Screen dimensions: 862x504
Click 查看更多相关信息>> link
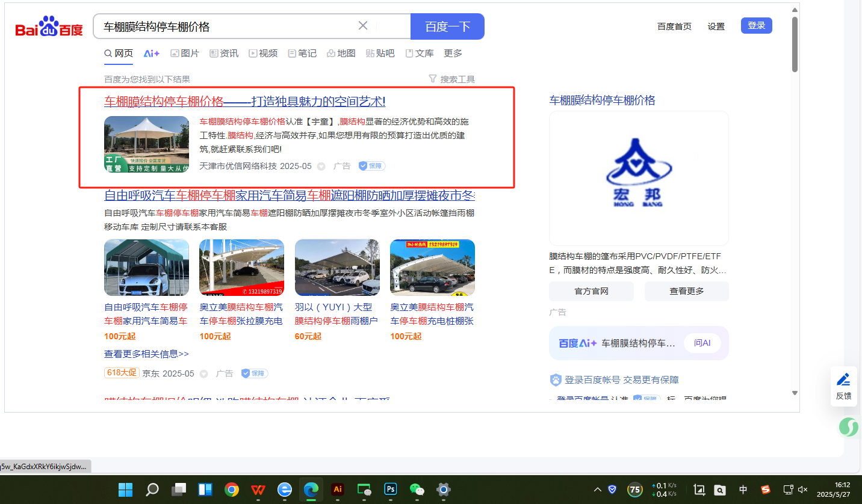tap(146, 354)
